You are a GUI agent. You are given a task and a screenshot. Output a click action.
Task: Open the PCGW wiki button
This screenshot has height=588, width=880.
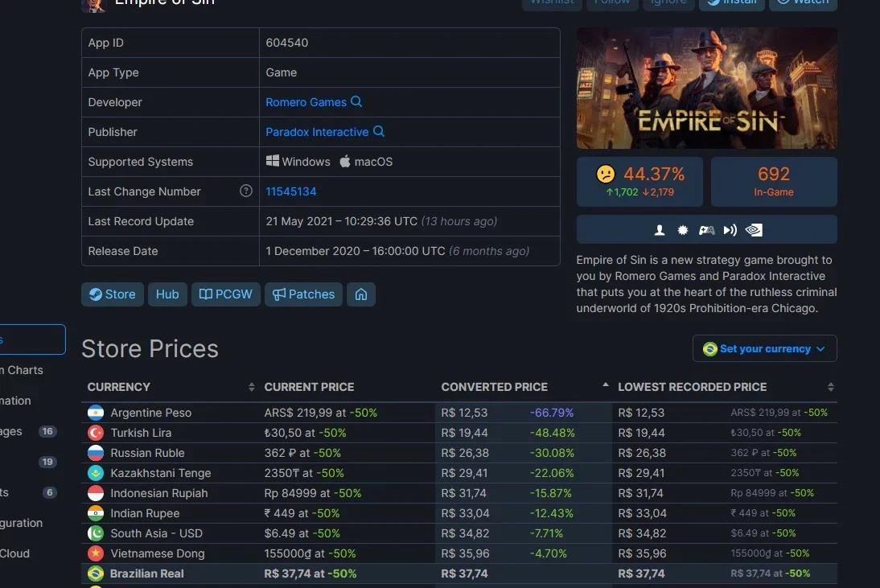coord(225,294)
